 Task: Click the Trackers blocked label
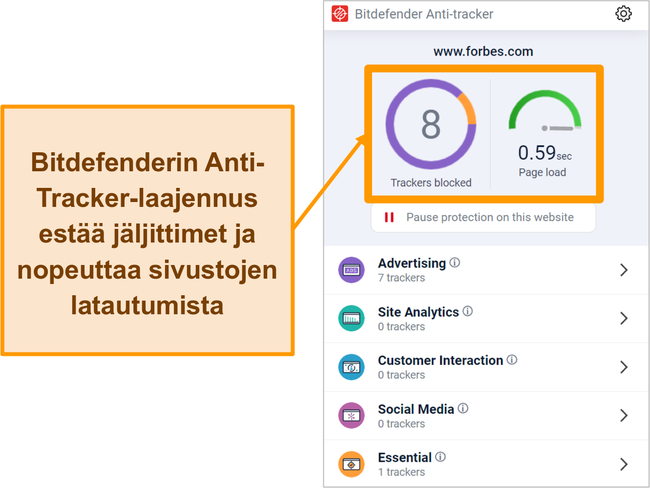[431, 183]
